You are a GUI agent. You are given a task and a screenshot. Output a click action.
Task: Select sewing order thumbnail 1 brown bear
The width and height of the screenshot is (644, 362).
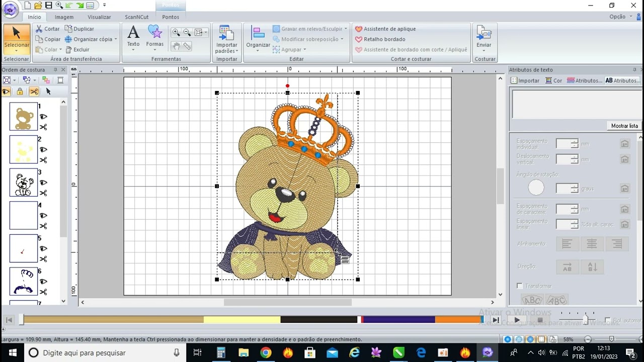[x=24, y=117]
